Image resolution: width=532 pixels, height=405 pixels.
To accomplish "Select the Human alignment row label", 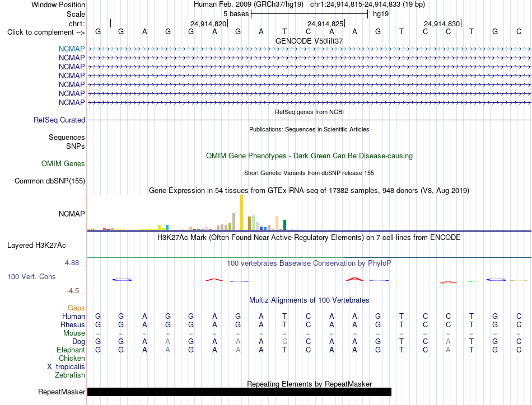I will [x=73, y=316].
